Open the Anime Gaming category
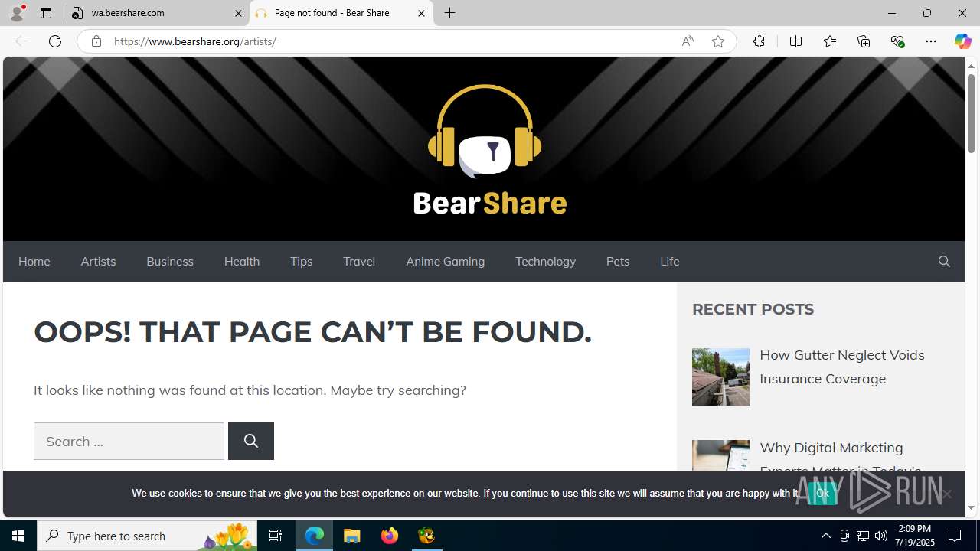 tap(446, 262)
